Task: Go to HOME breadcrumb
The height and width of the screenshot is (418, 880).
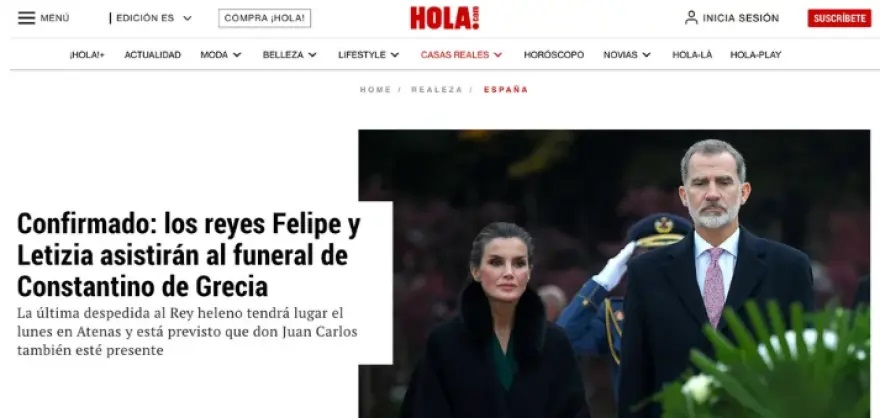Action: (375, 90)
